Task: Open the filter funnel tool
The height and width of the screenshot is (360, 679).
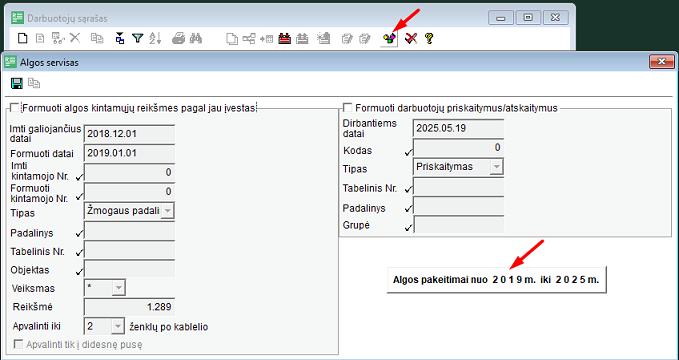Action: (x=138, y=39)
